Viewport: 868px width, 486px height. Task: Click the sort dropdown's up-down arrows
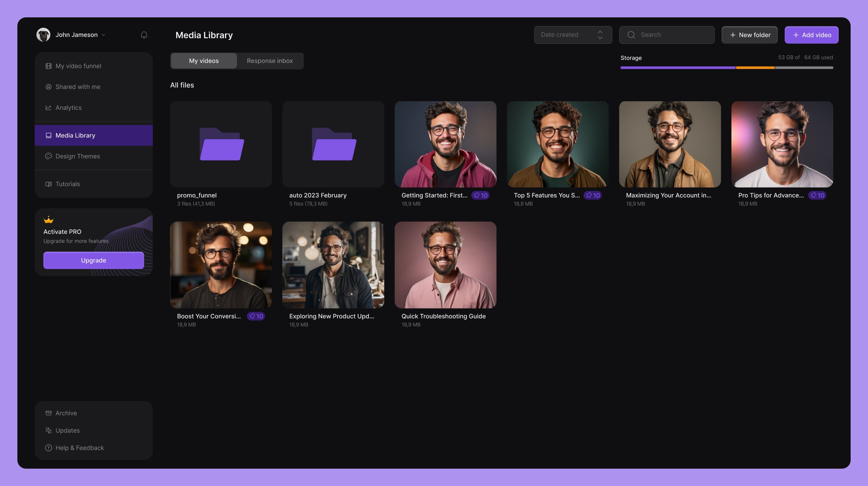(x=600, y=35)
